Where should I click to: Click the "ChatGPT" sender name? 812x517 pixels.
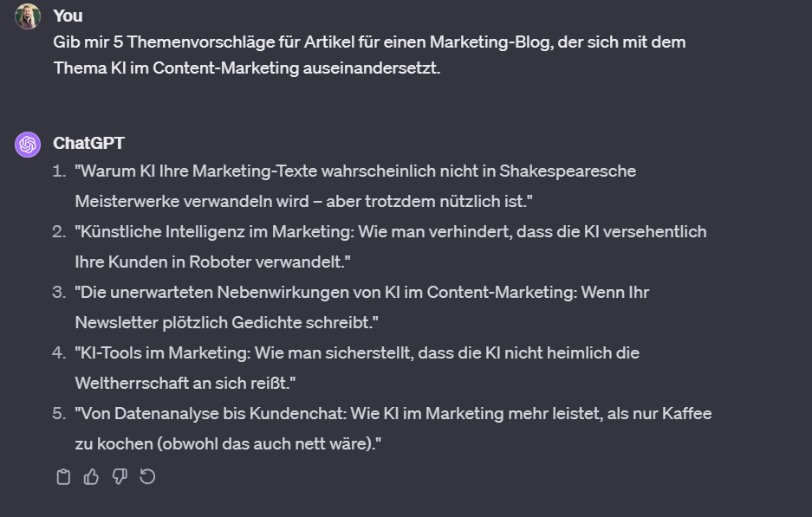pos(88,144)
